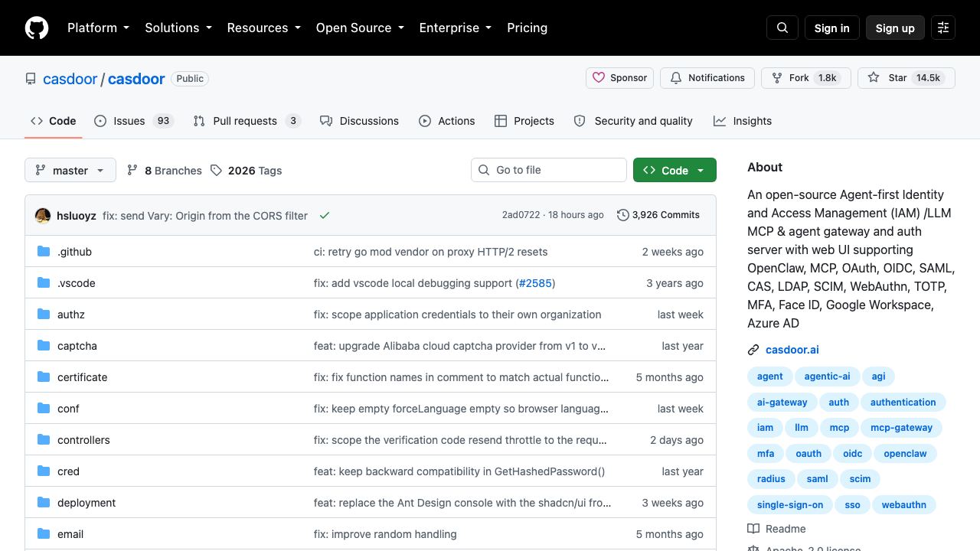Open the master branch selector
The width and height of the screenshot is (980, 551).
click(x=70, y=170)
